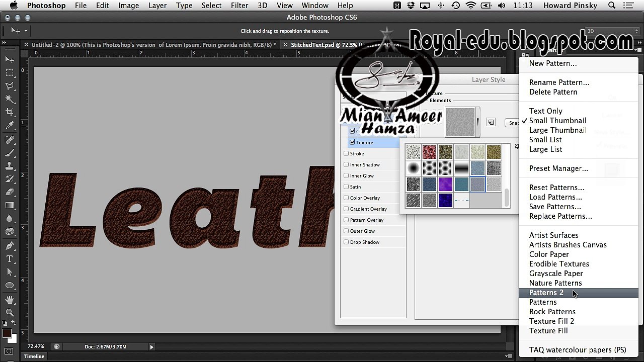The width and height of the screenshot is (644, 362).
Task: Select the Polygonal Lasso tool
Action: pyautogui.click(x=10, y=86)
